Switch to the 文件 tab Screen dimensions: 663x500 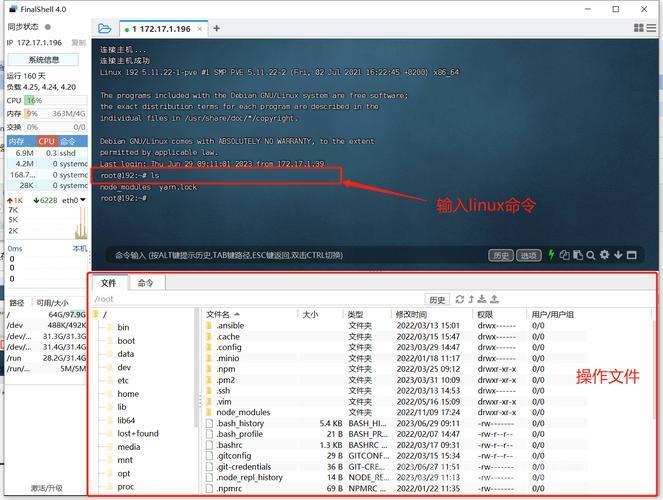click(x=109, y=283)
